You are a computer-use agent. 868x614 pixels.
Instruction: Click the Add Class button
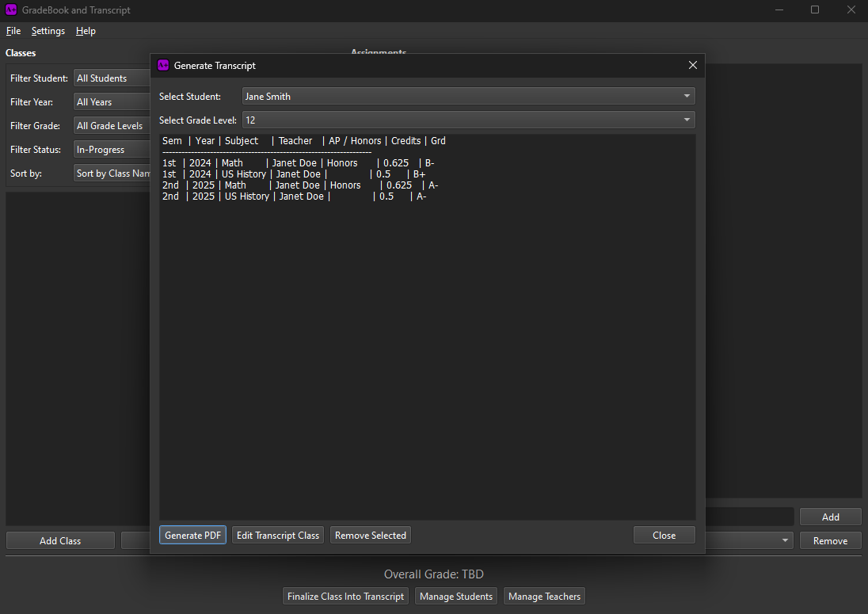pyautogui.click(x=60, y=541)
